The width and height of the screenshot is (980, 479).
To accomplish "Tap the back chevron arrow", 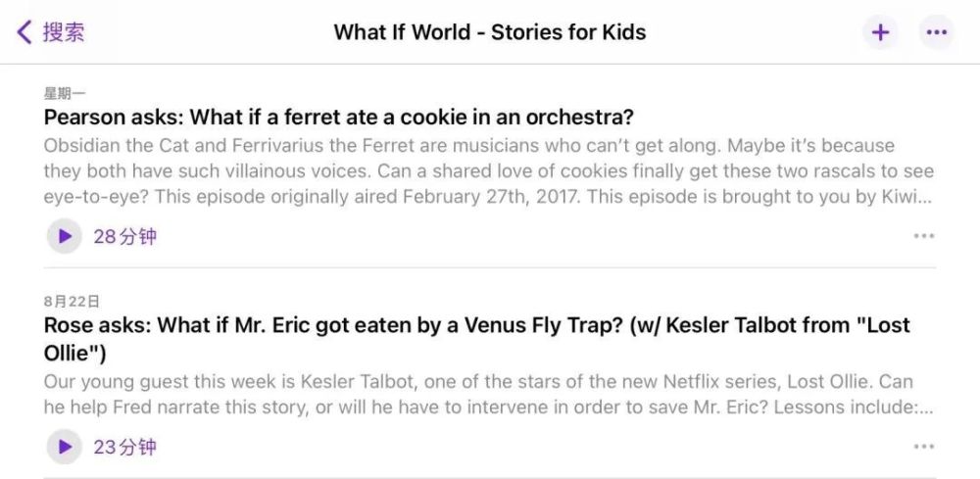I will tap(24, 32).
